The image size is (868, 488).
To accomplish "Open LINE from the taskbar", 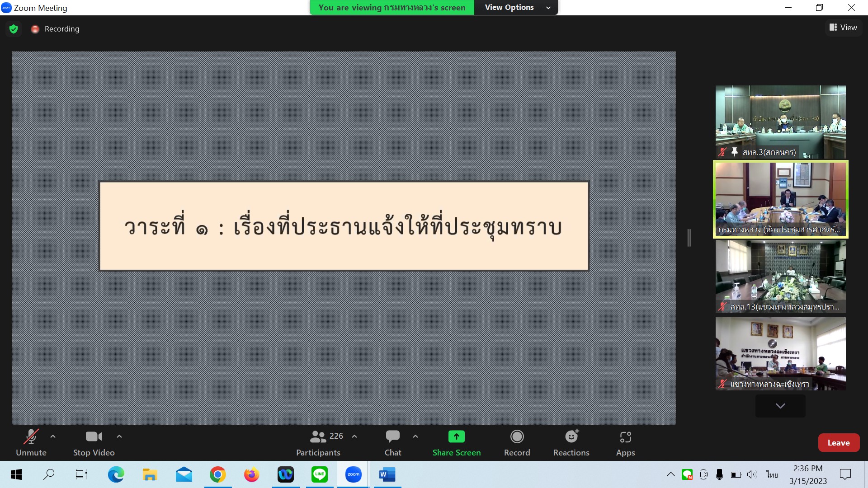I will pos(320,474).
